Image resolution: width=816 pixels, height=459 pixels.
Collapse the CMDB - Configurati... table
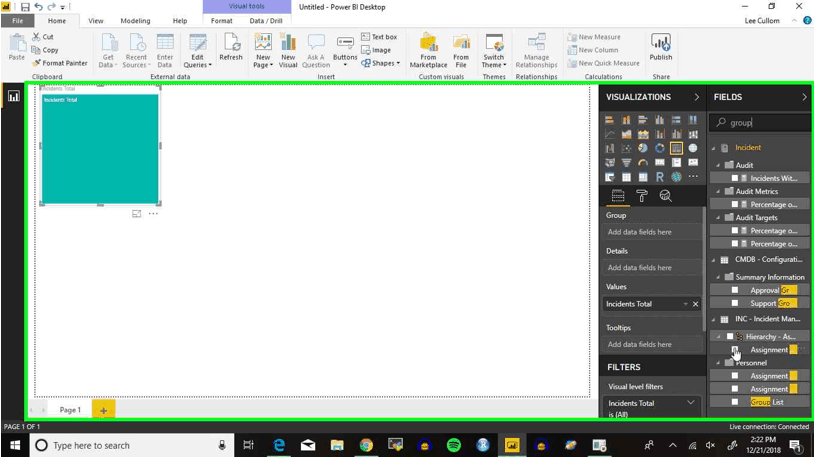tap(713, 260)
